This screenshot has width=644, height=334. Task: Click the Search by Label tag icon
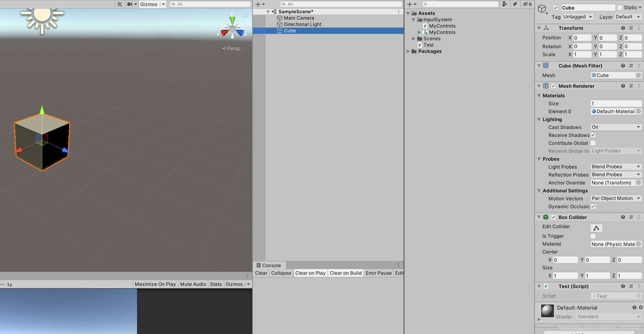(x=515, y=4)
